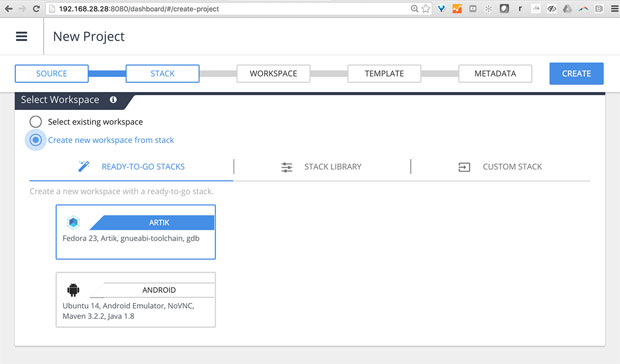Click the sliders icon beside Stack Library
The width and height of the screenshot is (620, 364).
tap(287, 167)
